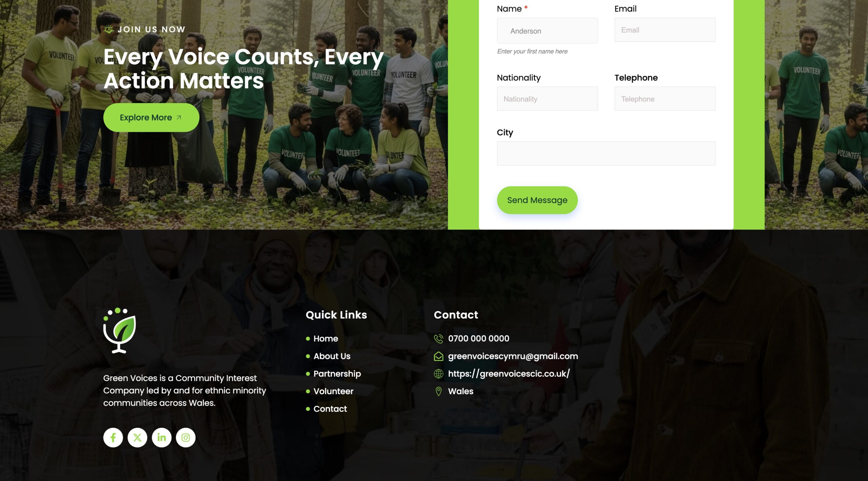Open the About Us quick link

332,356
